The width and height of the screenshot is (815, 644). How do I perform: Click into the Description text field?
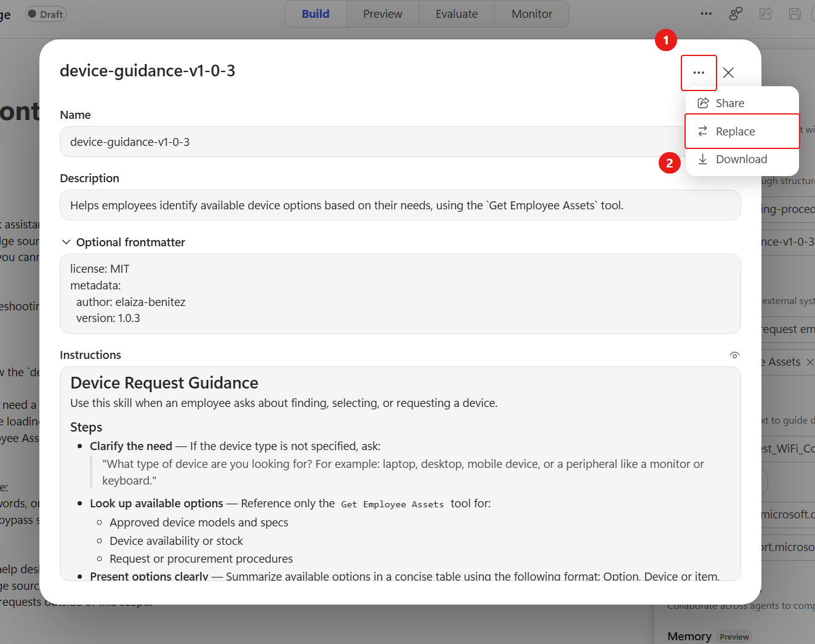[400, 205]
